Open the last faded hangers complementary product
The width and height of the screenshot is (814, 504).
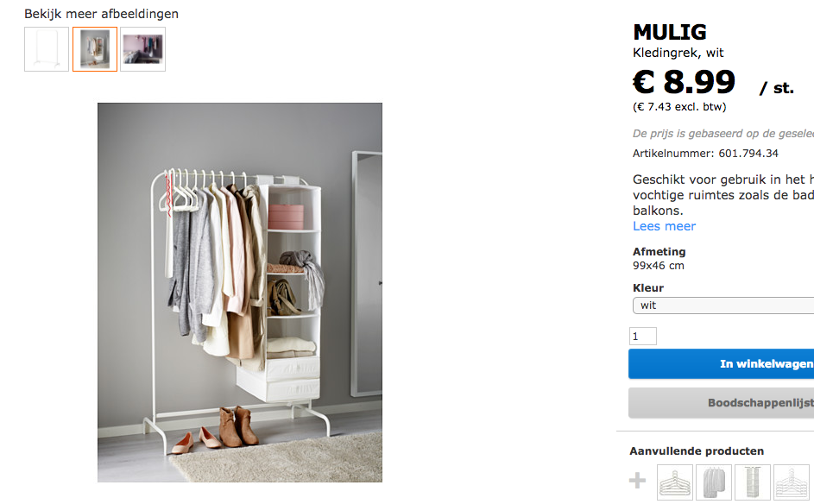(792, 482)
